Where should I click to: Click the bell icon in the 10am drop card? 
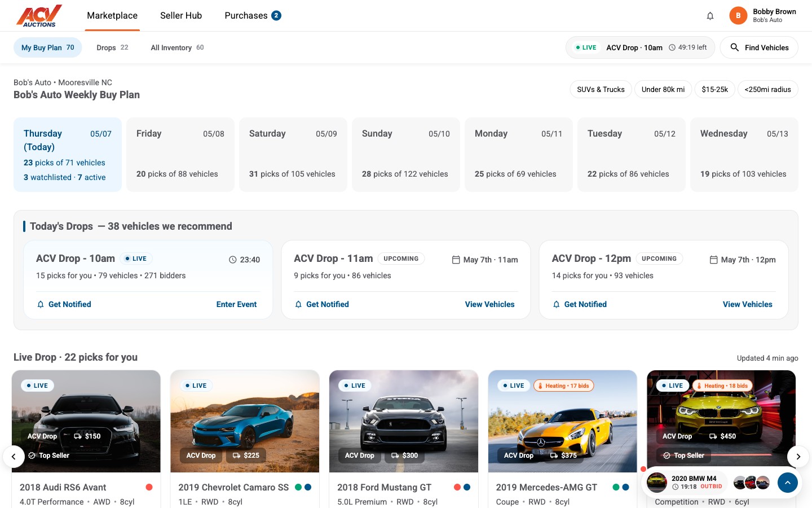point(41,304)
